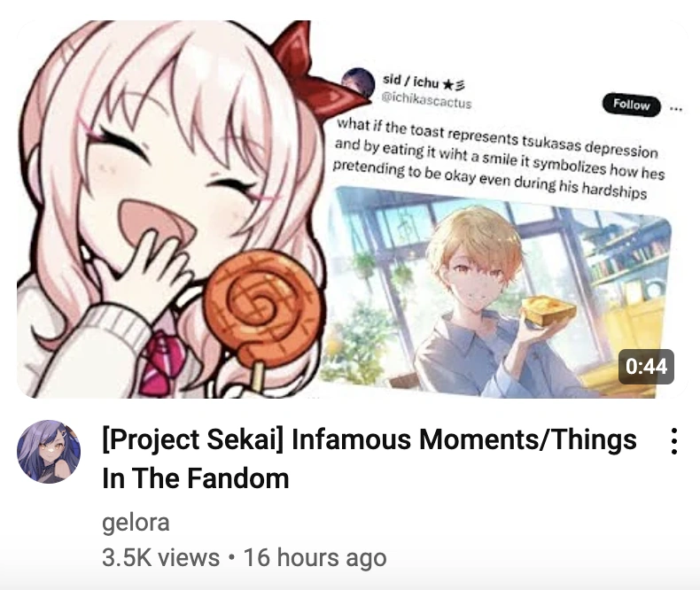700x590 pixels.
Task: Click the laughing pink-haired girl artwork
Action: click(x=167, y=210)
